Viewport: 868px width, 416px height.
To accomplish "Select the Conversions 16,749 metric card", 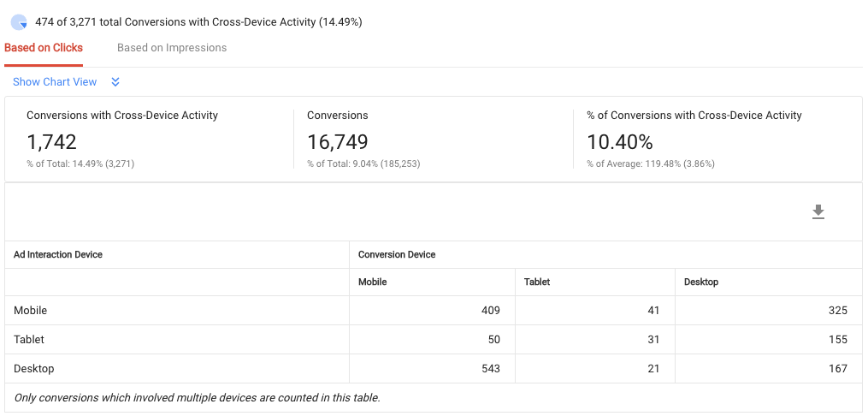I will pos(434,139).
